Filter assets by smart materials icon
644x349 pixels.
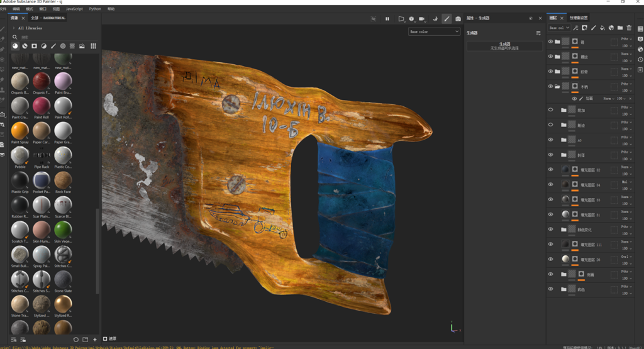[x=25, y=46]
